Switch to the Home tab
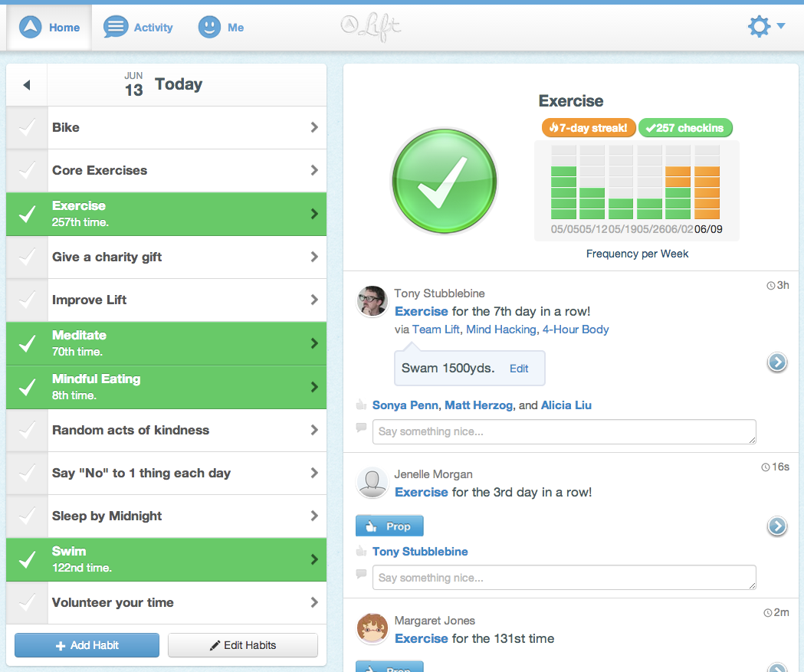Image resolution: width=804 pixels, height=672 pixels. point(50,27)
